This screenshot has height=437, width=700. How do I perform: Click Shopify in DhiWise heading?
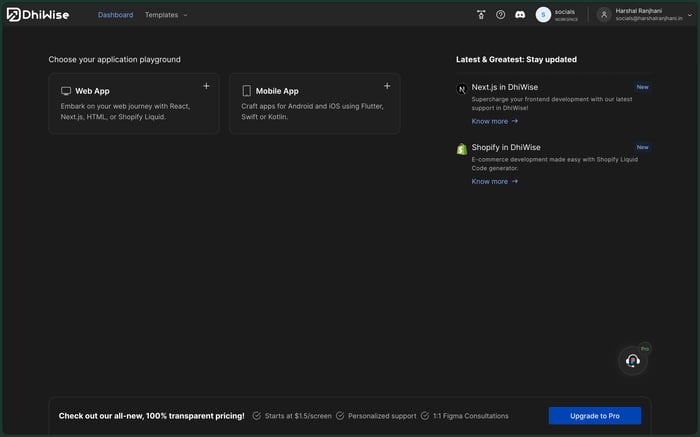[x=506, y=147]
